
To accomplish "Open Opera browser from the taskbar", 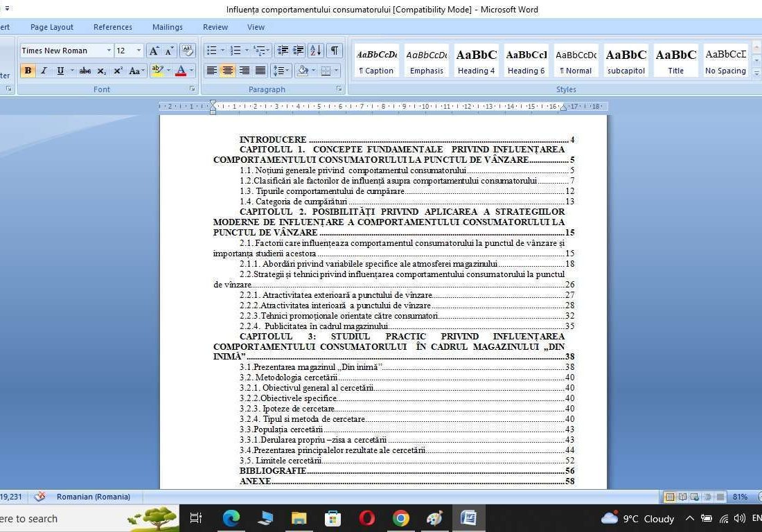I will click(x=367, y=518).
